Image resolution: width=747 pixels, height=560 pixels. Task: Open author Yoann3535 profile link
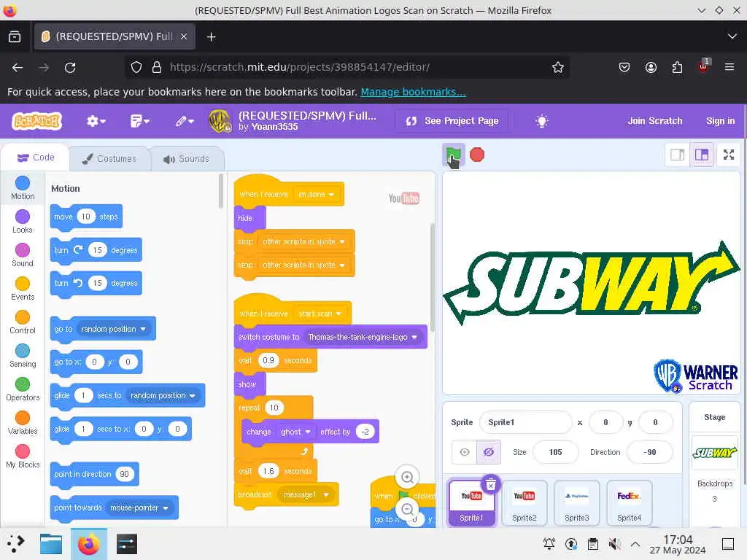274,127
